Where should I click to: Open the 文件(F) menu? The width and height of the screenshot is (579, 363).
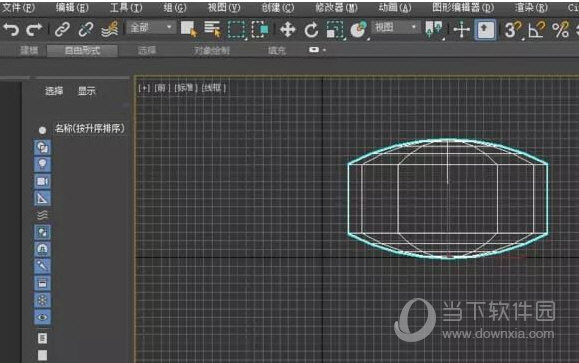(18, 7)
